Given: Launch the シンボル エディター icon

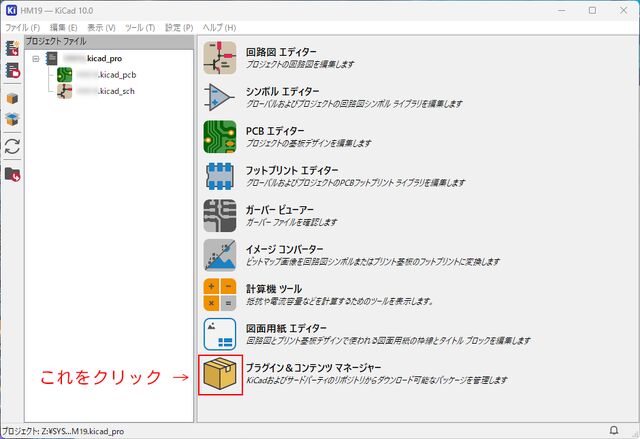Looking at the screenshot, I should pyautogui.click(x=220, y=97).
